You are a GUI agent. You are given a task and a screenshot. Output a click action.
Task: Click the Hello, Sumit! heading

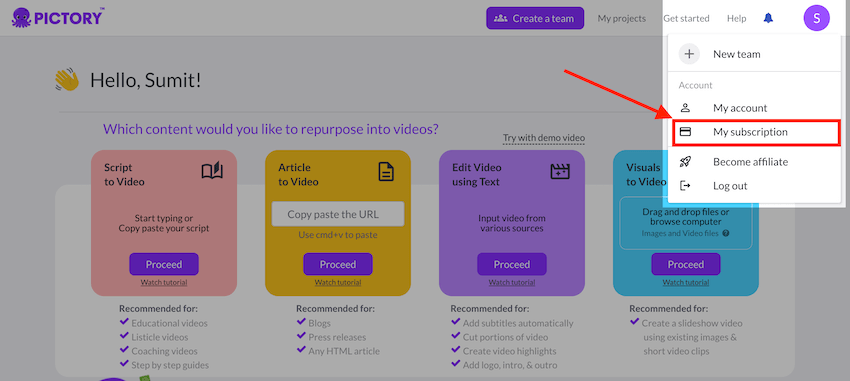(145, 81)
